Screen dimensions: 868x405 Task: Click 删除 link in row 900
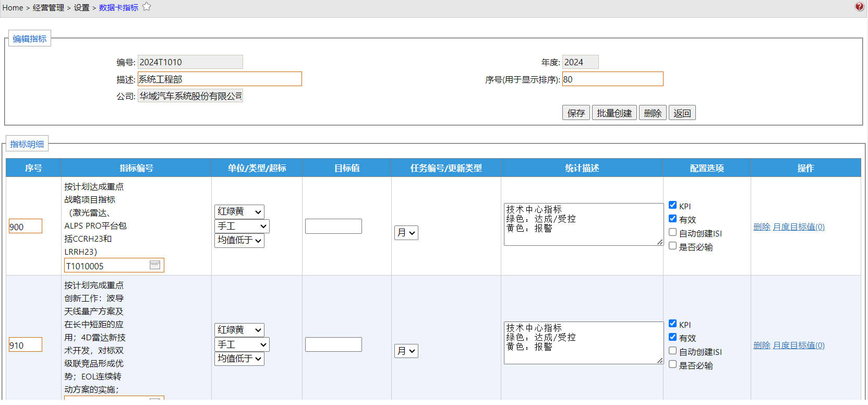pos(762,227)
